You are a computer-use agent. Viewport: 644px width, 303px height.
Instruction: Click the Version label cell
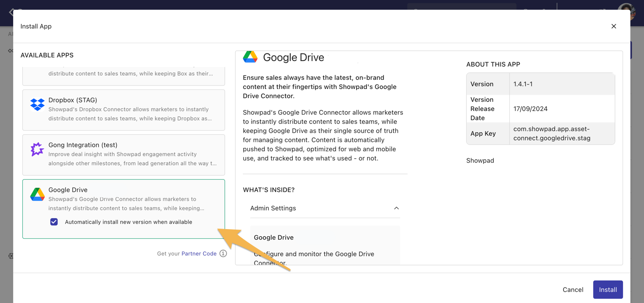click(x=488, y=84)
